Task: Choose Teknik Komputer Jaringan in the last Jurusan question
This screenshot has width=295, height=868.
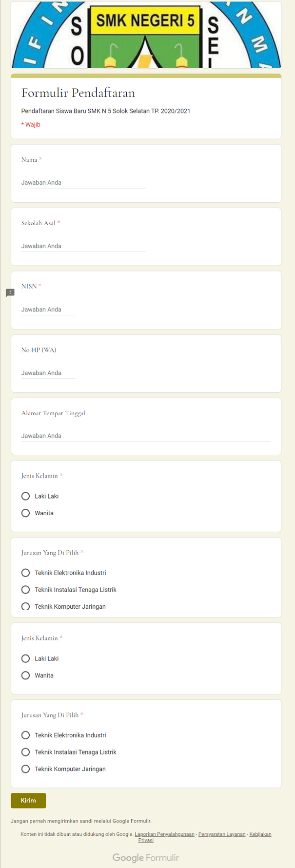Action: (26, 769)
